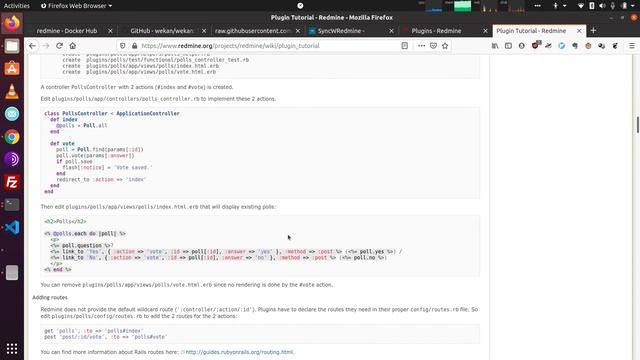
Task: Launch VLC media player from dock
Action: tap(12, 91)
